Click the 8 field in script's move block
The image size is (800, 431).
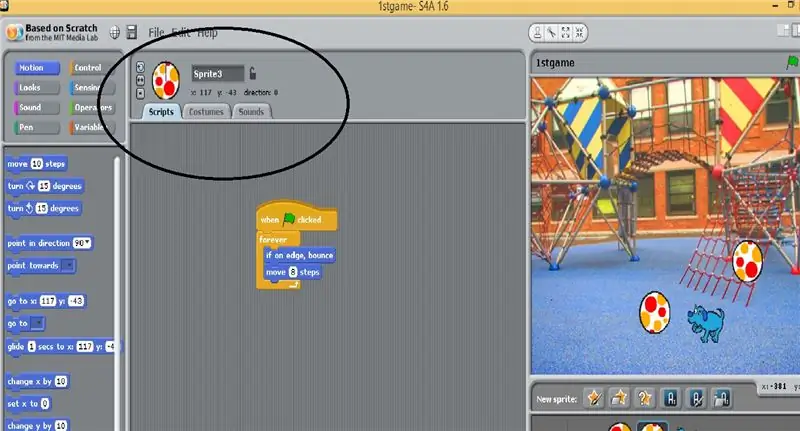(x=293, y=272)
